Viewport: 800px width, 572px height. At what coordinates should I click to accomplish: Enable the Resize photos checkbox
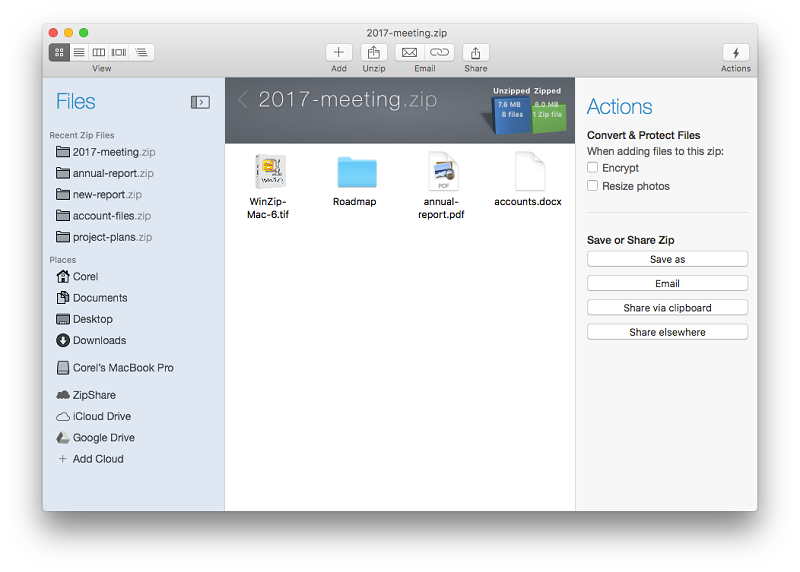point(592,185)
